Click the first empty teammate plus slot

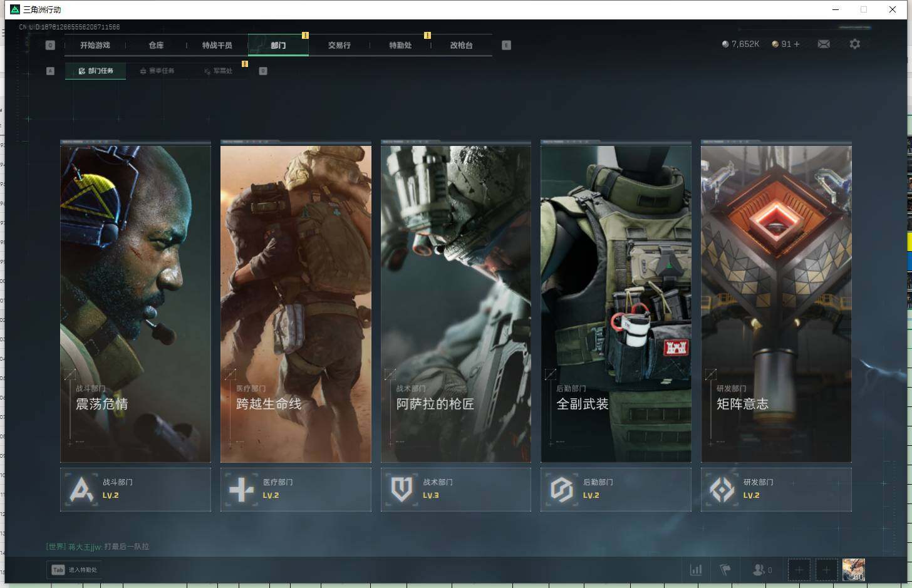tap(799, 570)
